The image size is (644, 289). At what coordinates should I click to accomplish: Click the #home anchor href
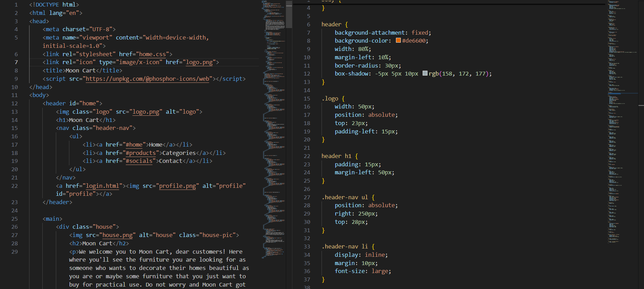tap(134, 144)
